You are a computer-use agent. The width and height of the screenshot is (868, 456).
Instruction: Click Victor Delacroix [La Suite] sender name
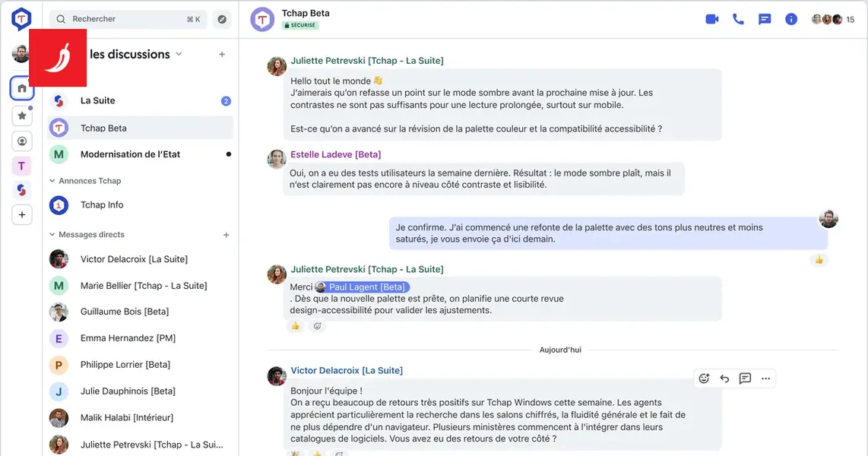pos(347,371)
